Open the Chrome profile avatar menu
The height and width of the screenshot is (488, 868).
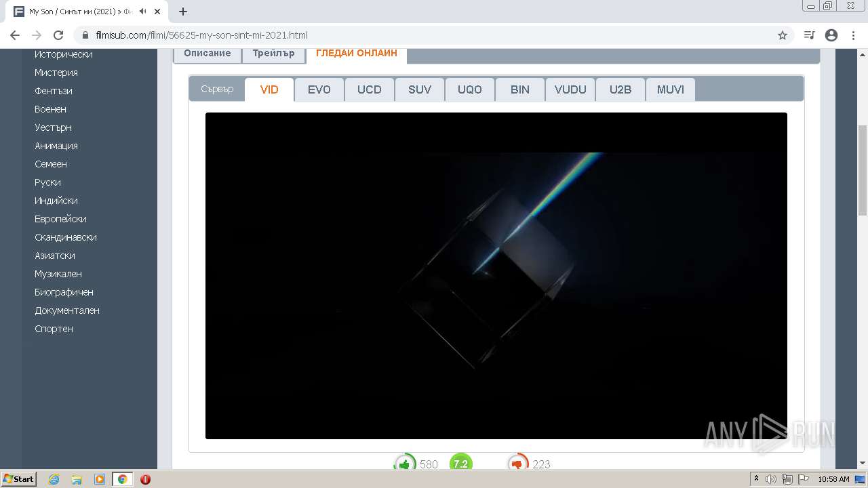pos(831,35)
